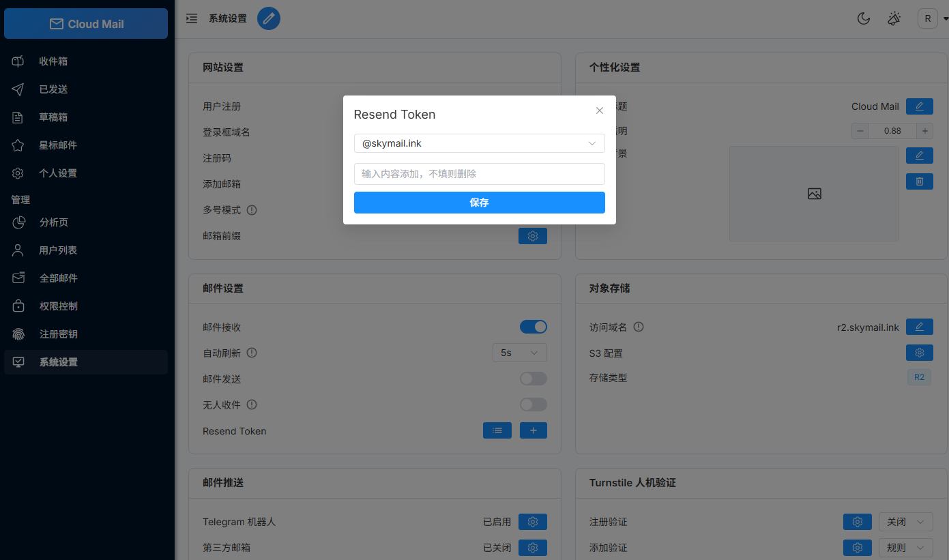This screenshot has width=949, height=560.
Task: Click the dark mode moon icon
Action: pyautogui.click(x=864, y=18)
